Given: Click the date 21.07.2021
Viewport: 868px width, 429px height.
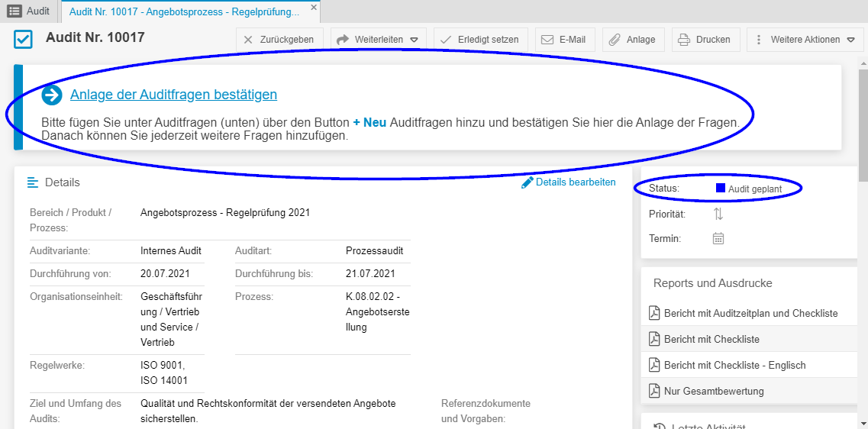Looking at the screenshot, I should pos(370,273).
